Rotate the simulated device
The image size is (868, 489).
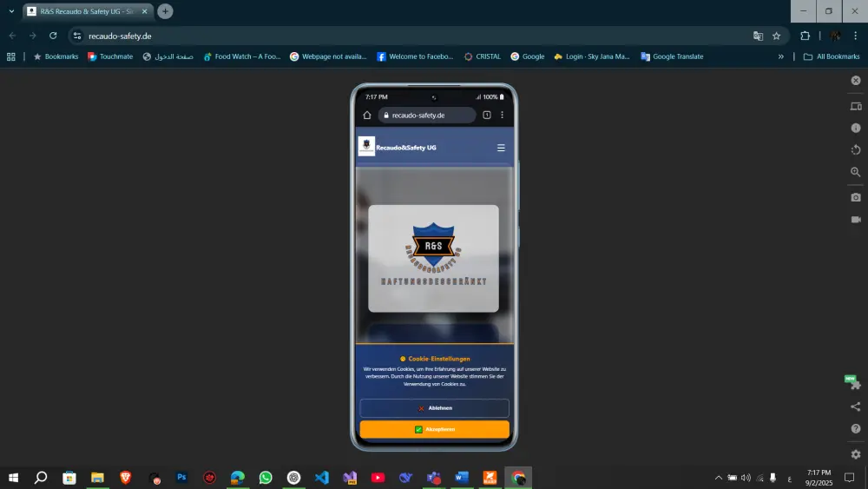[x=856, y=149]
